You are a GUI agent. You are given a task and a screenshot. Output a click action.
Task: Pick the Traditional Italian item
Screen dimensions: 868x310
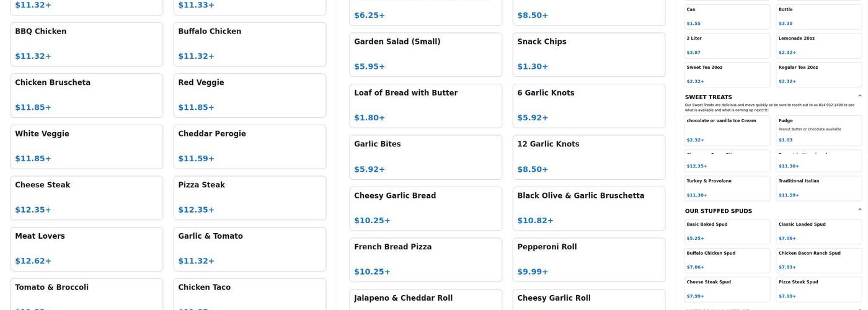coord(818,188)
